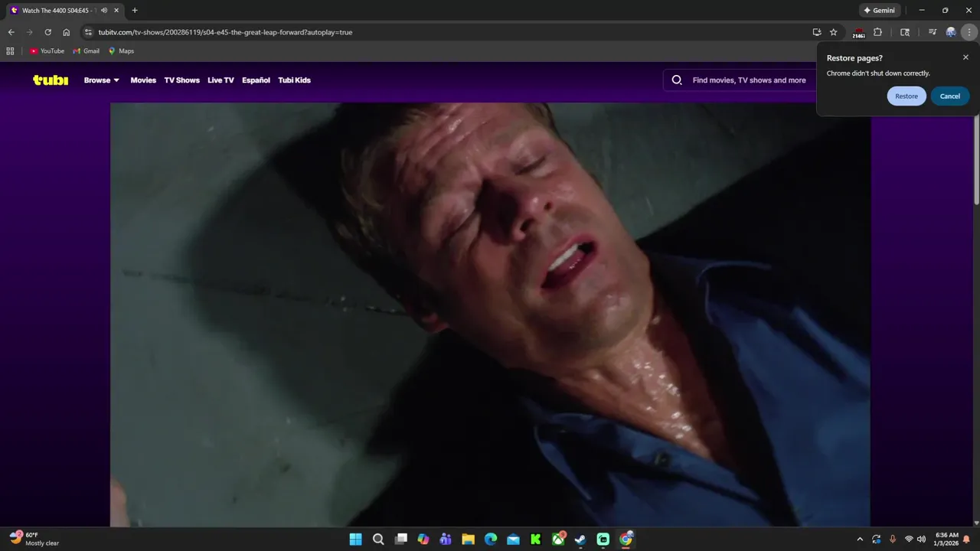Open the weather widget showing 60°F
Image resolution: width=980 pixels, height=551 pixels.
(x=35, y=539)
